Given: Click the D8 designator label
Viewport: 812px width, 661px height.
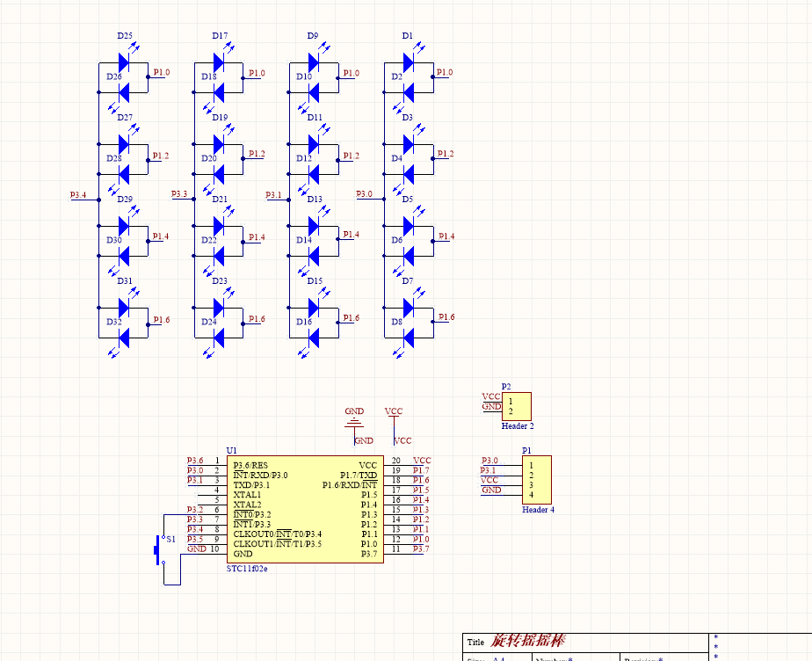Looking at the screenshot, I should [396, 322].
